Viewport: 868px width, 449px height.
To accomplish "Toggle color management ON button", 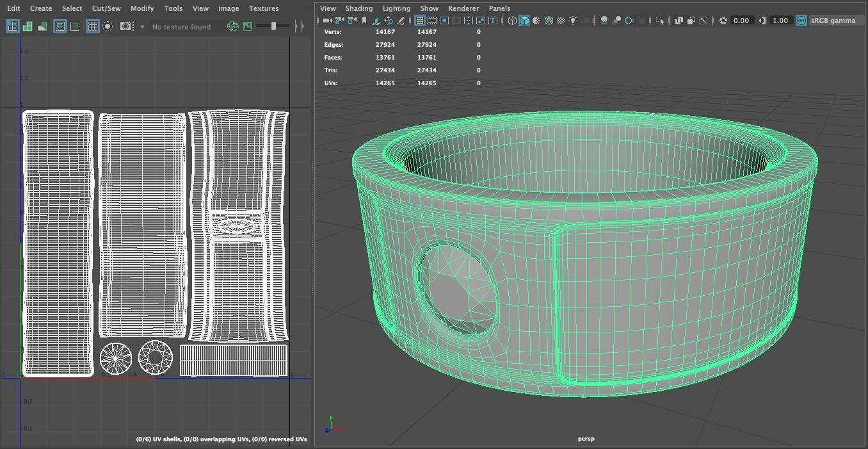I will coord(801,20).
